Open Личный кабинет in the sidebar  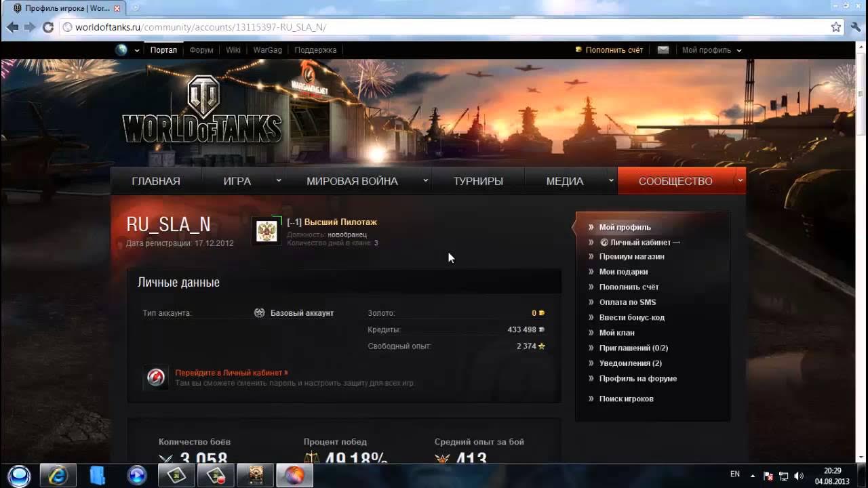tap(640, 242)
